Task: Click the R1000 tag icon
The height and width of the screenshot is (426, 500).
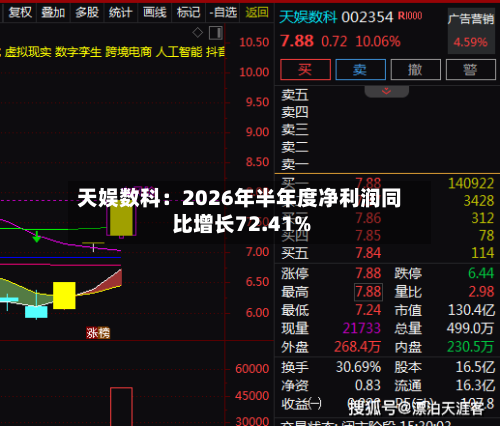Action: pos(410,15)
